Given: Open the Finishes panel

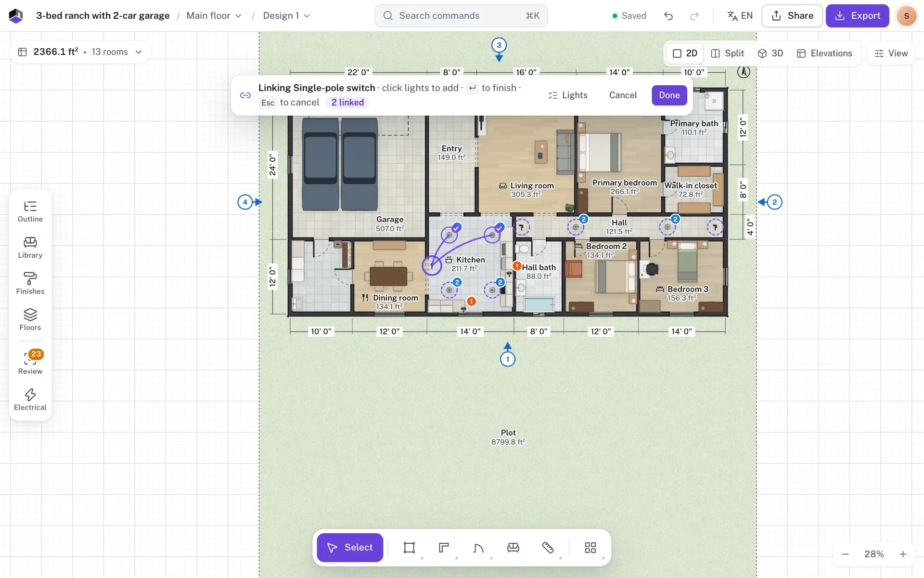Looking at the screenshot, I should point(30,284).
